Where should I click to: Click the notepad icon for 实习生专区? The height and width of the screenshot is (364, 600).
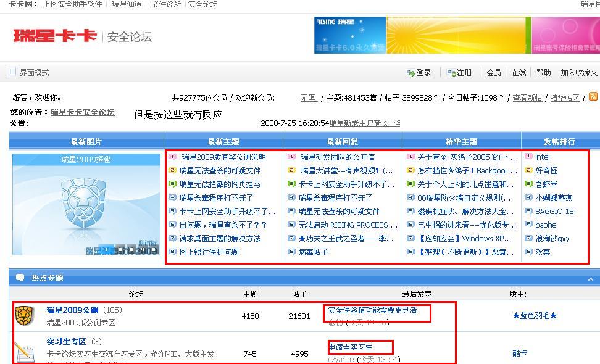(25, 352)
